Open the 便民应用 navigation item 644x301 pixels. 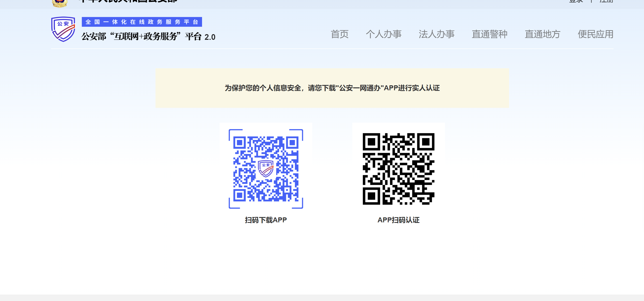click(595, 34)
